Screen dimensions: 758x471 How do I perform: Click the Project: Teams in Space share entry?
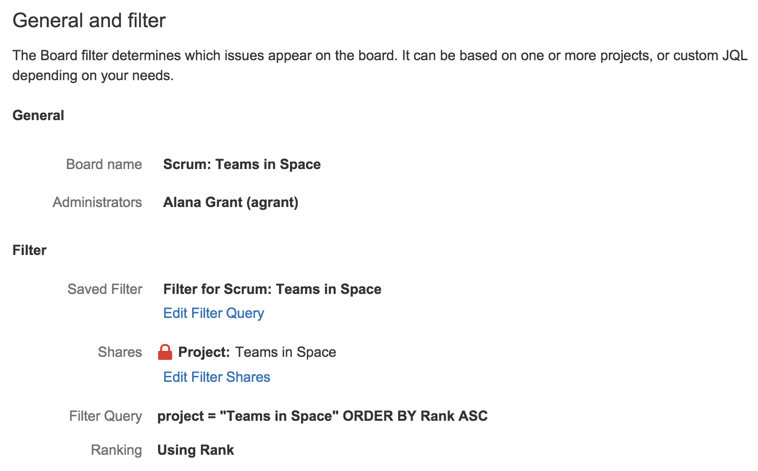click(247, 352)
